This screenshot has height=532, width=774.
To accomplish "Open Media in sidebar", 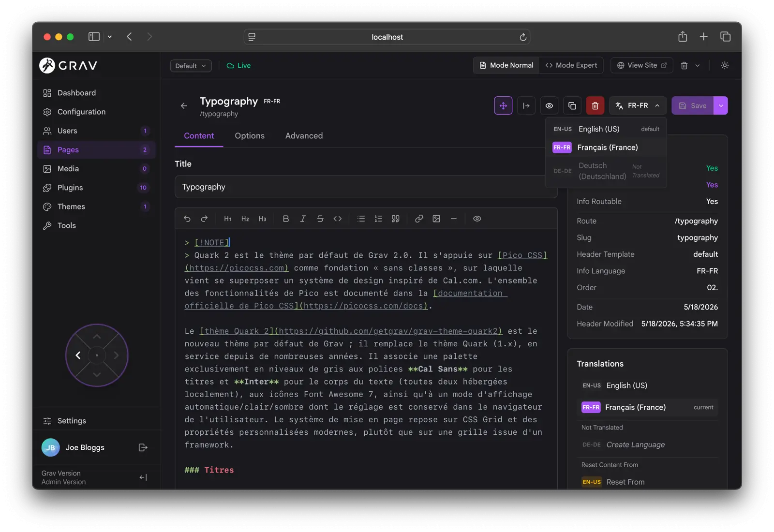I will coord(96,169).
